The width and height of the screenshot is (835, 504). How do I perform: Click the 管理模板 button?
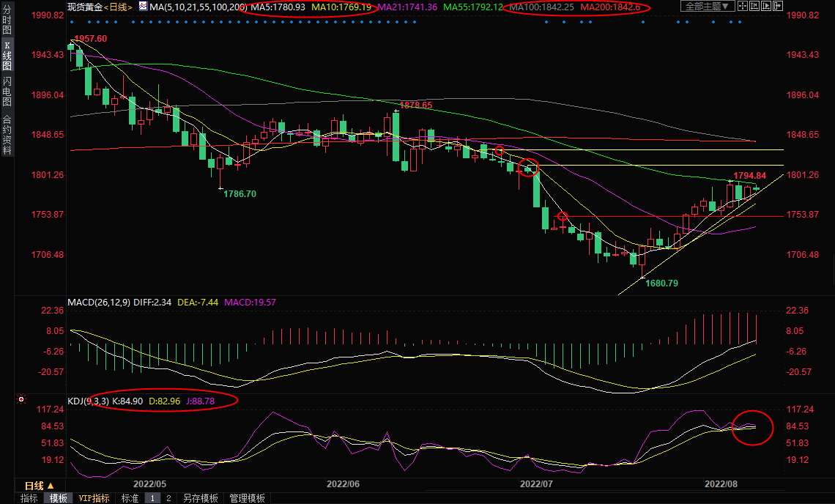pos(247,498)
